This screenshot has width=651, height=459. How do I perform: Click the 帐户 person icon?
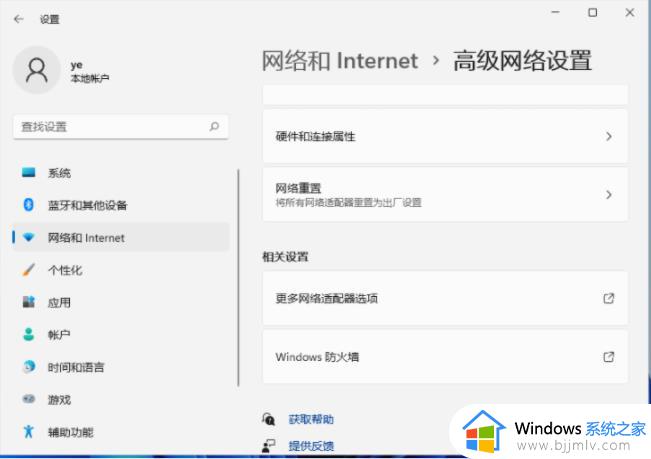(29, 335)
